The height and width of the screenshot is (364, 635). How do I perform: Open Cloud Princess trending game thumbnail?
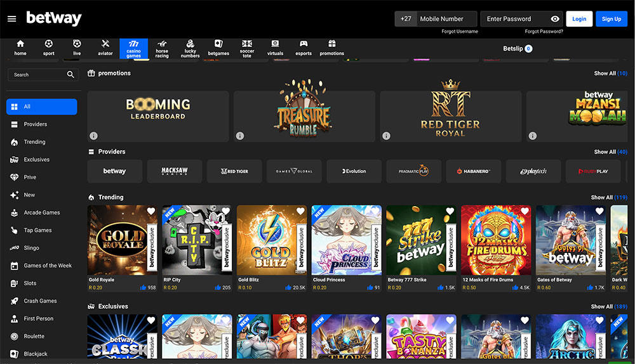347,240
